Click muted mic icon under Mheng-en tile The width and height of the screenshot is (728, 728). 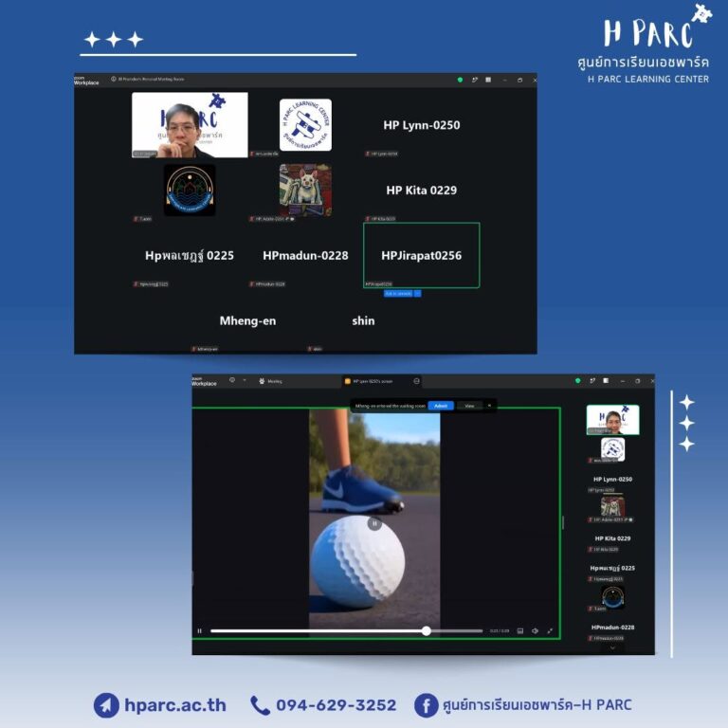(194, 349)
